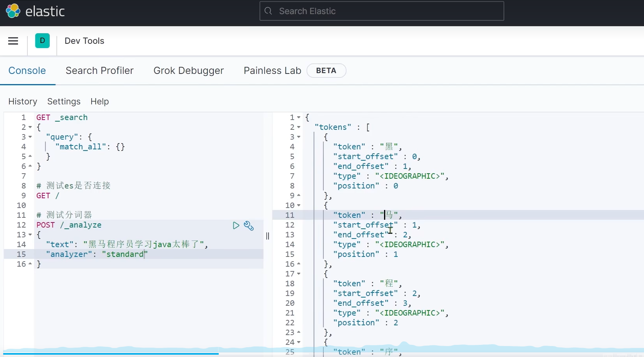This screenshot has width=644, height=357.
Task: Click the BETA badge
Action: click(326, 71)
